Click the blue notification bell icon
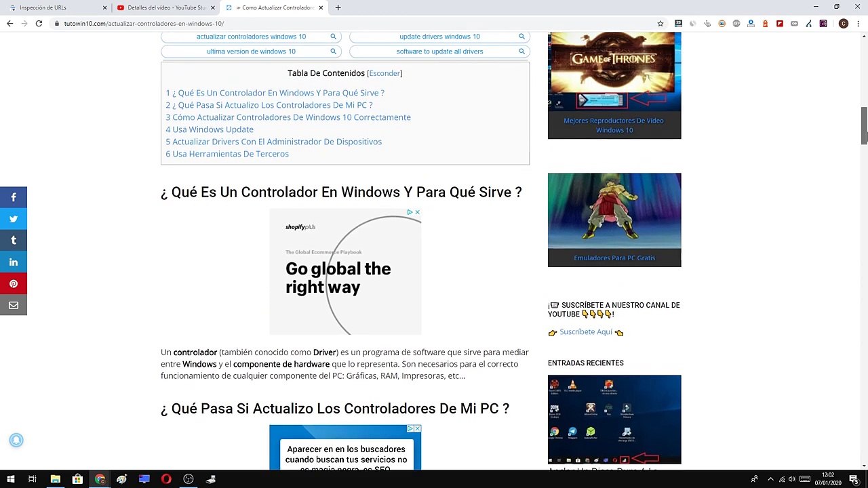The image size is (868, 488). coord(16,441)
